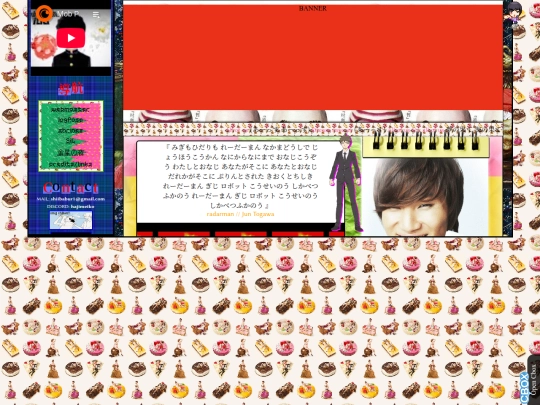The height and width of the screenshot is (405, 540).
Task: Click the red 導航 navigation heading
Action: (71, 89)
